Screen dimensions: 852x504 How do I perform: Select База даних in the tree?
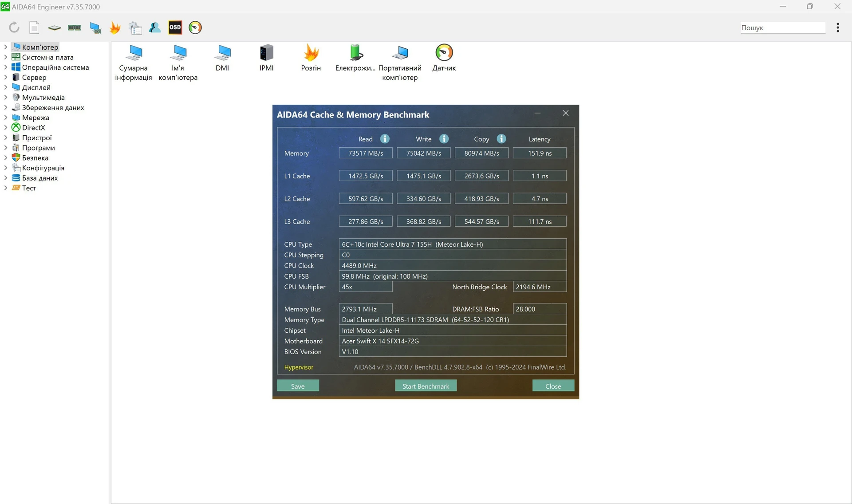coord(40,178)
